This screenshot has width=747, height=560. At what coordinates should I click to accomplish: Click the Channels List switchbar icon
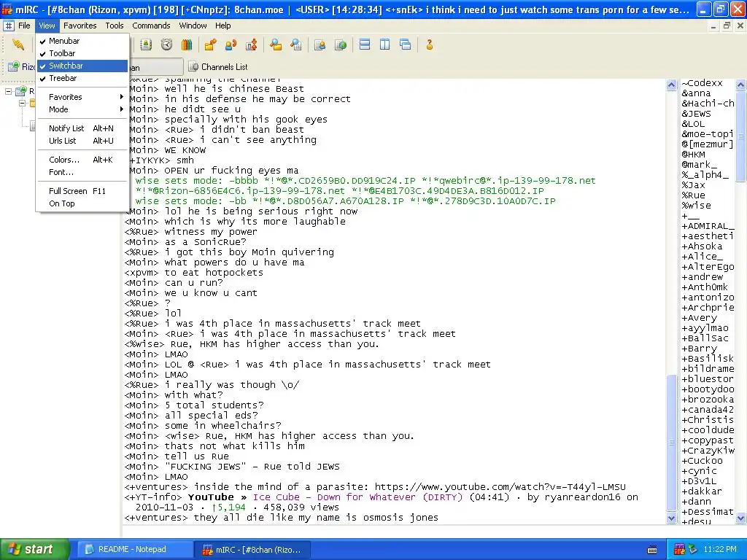pos(193,66)
